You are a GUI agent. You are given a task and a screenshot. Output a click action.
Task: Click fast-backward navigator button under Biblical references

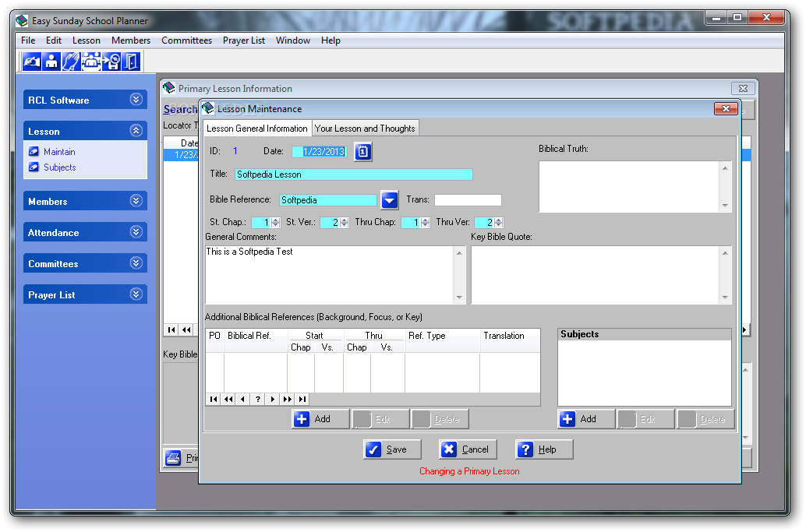pyautogui.click(x=228, y=399)
